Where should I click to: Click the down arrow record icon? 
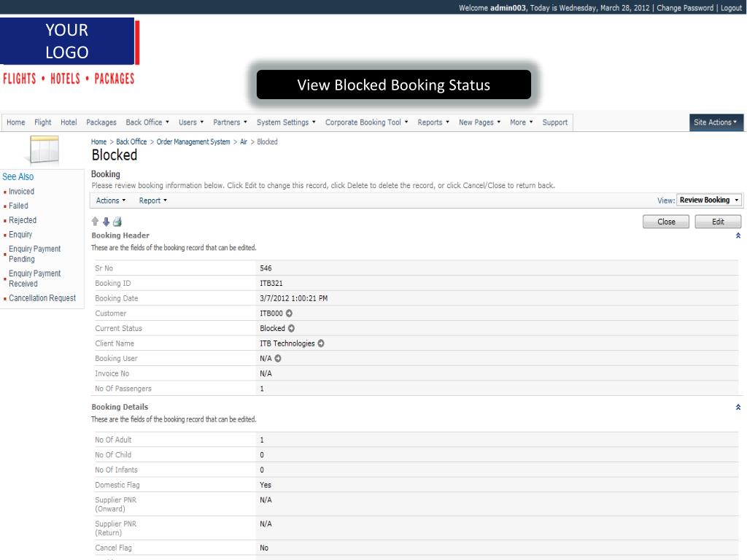click(x=107, y=222)
